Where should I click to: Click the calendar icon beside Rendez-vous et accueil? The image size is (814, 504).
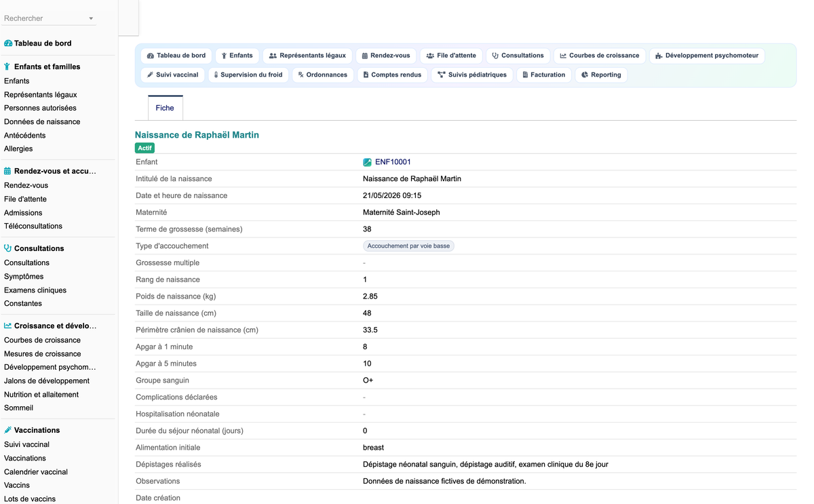pyautogui.click(x=7, y=171)
